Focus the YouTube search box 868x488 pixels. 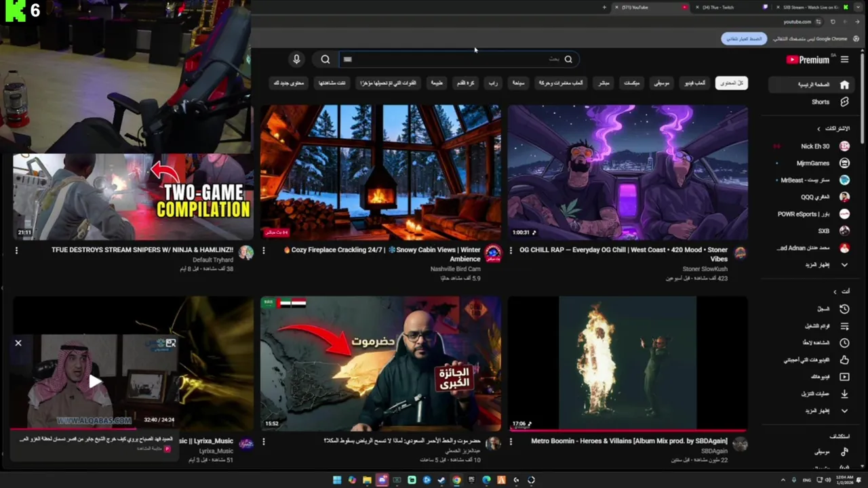click(459, 59)
